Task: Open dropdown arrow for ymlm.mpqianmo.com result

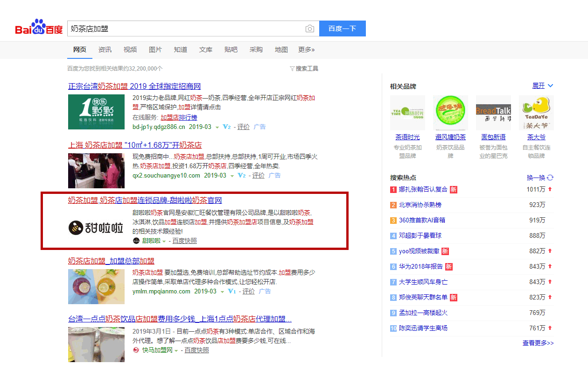Action: (222, 292)
